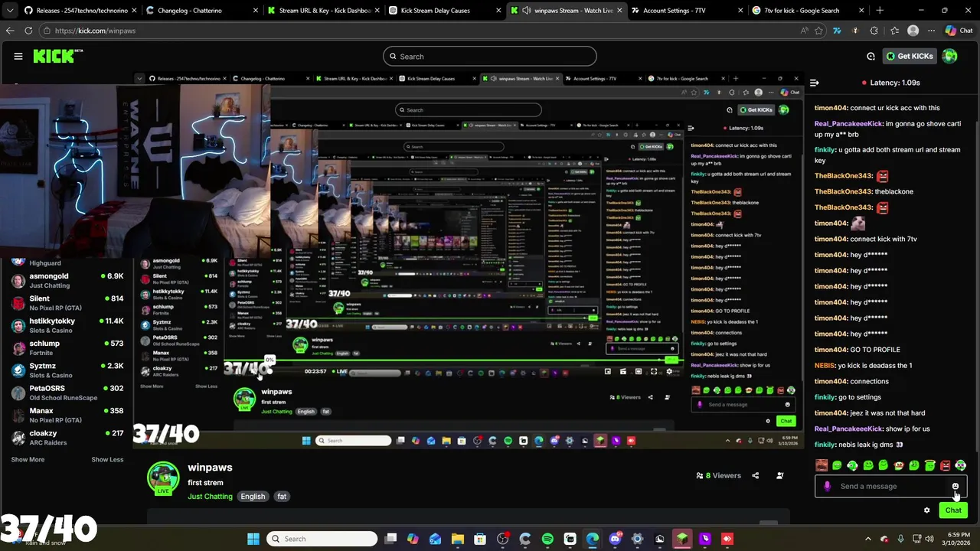The height and width of the screenshot is (551, 980).
Task: Click the fat stream tag
Action: (x=282, y=497)
